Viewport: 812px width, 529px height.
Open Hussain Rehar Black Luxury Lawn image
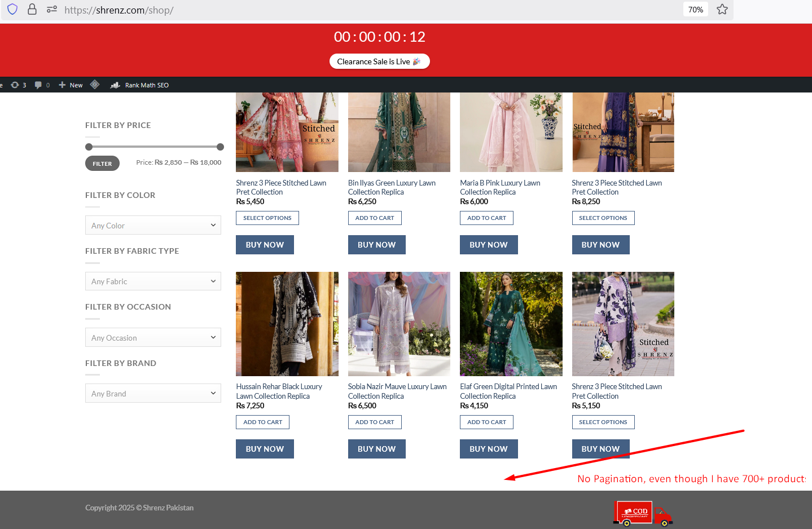click(287, 324)
